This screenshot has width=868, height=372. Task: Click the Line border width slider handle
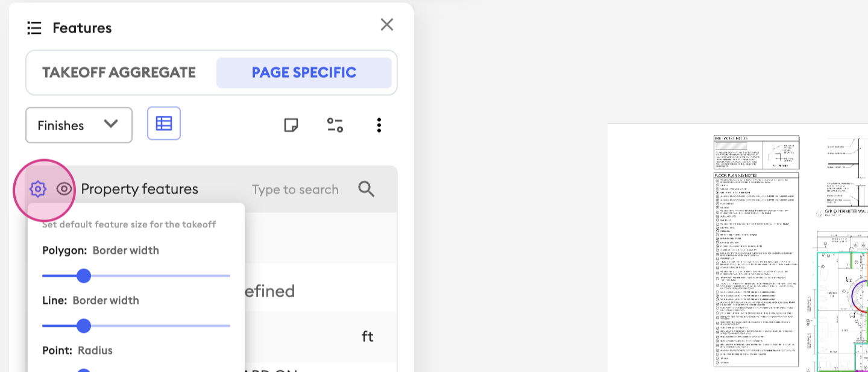point(84,326)
